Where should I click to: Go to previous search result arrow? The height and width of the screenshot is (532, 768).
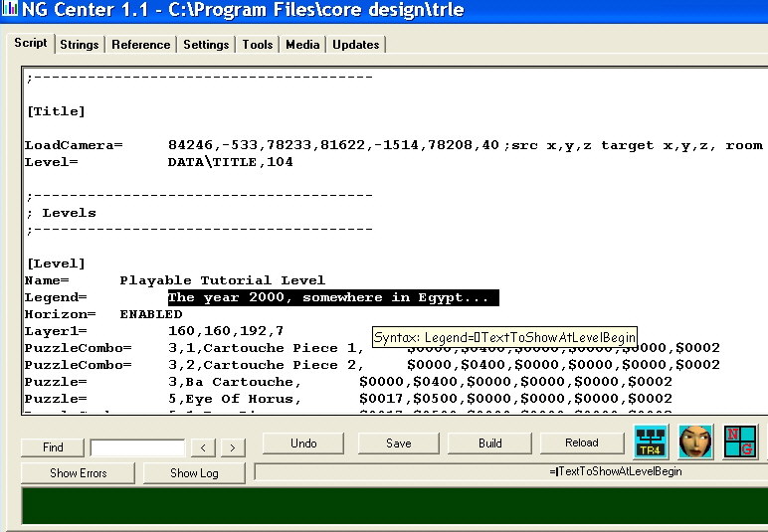(202, 447)
